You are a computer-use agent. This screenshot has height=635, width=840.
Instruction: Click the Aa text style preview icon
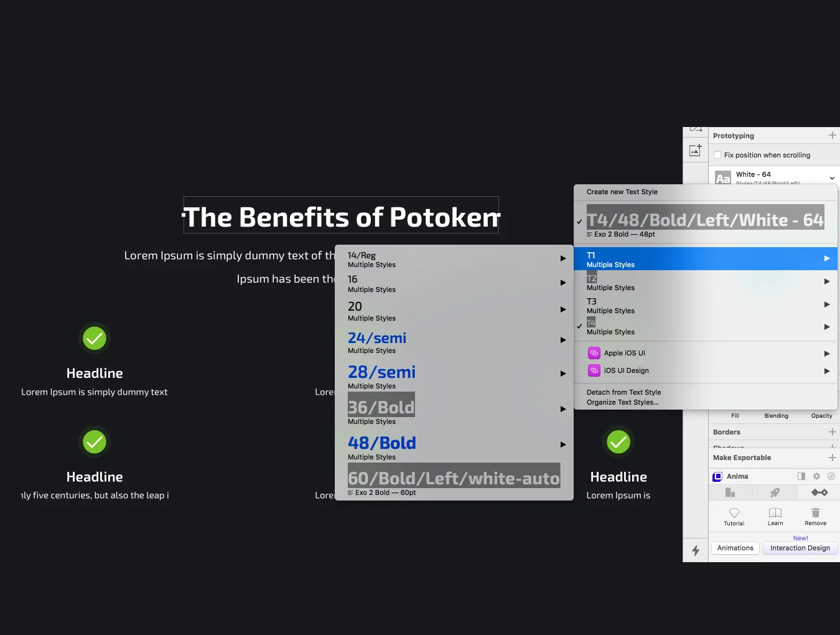tap(722, 178)
